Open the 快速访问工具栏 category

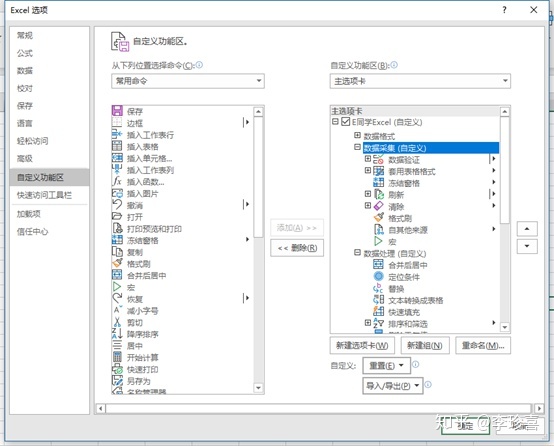[44, 195]
